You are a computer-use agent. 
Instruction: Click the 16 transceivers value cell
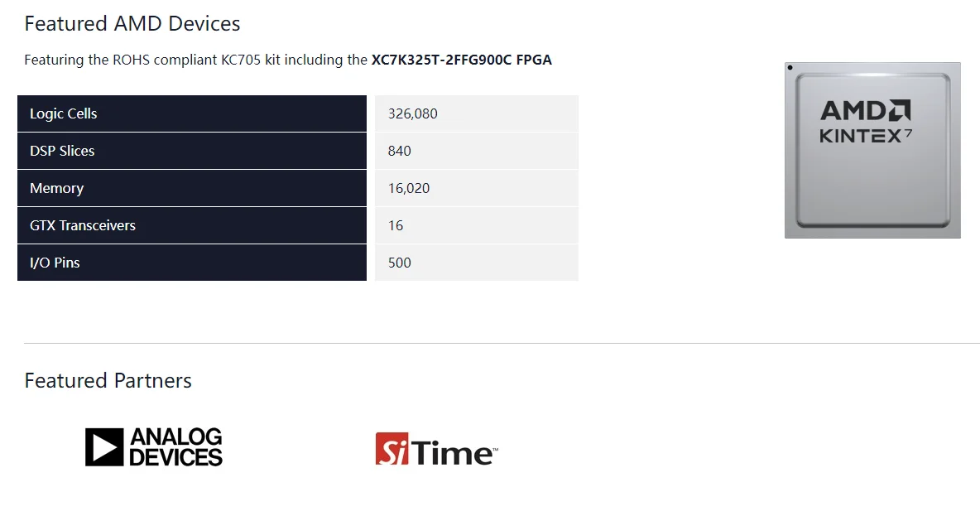click(476, 225)
